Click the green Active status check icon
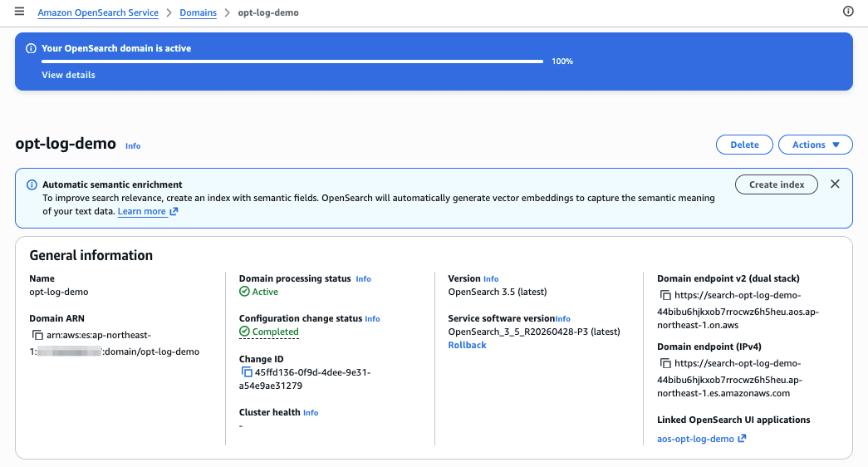This screenshot has width=868, height=467. click(244, 292)
